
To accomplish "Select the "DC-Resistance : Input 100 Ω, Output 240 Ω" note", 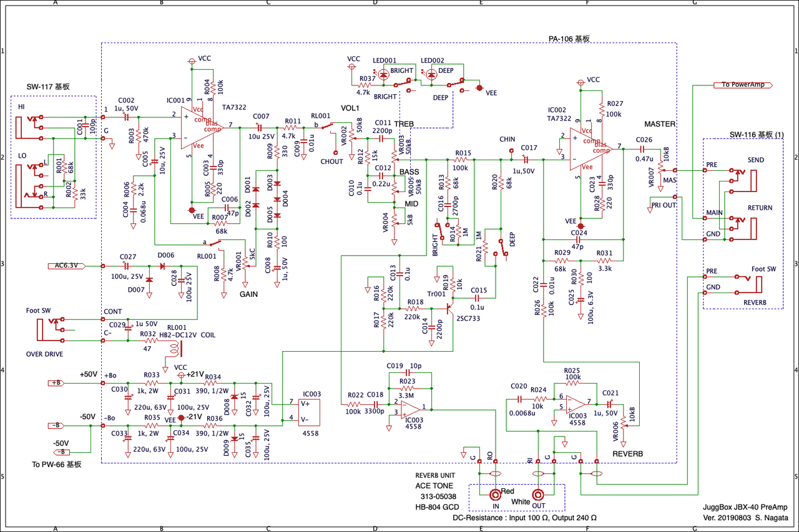I will click(524, 518).
